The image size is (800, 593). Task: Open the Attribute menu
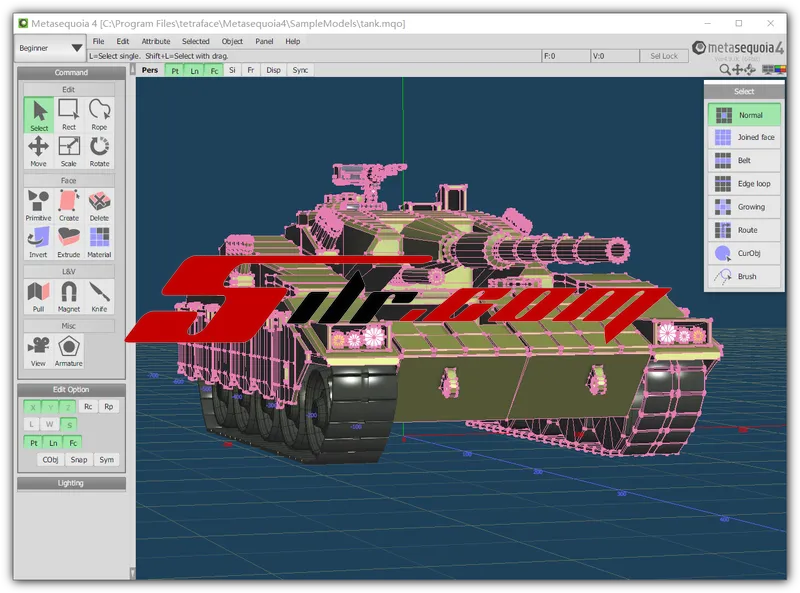tap(156, 41)
